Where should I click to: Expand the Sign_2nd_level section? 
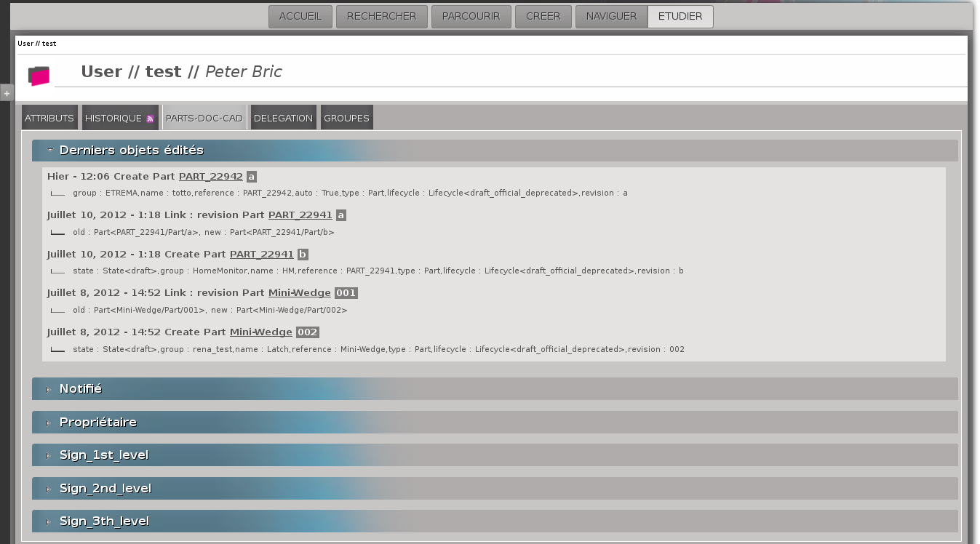point(495,488)
